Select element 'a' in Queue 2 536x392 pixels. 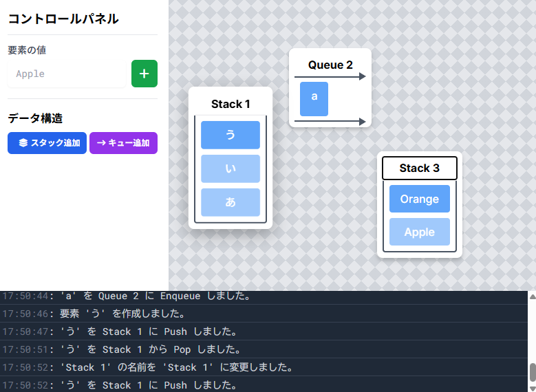[314, 99]
